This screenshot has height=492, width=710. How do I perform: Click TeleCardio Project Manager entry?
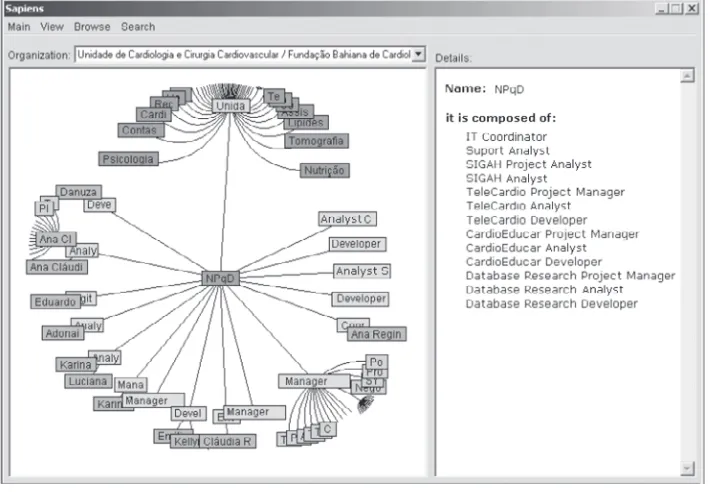[545, 192]
